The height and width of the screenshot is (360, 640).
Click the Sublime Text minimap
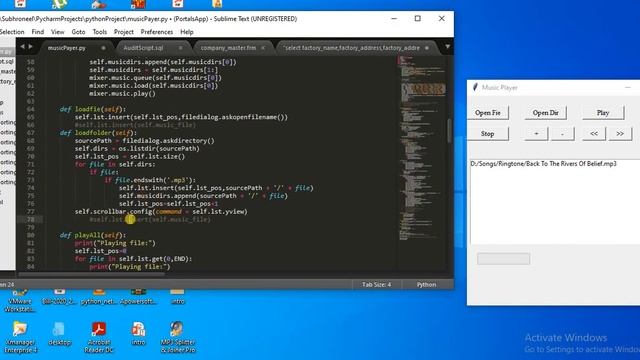pyautogui.click(x=422, y=147)
